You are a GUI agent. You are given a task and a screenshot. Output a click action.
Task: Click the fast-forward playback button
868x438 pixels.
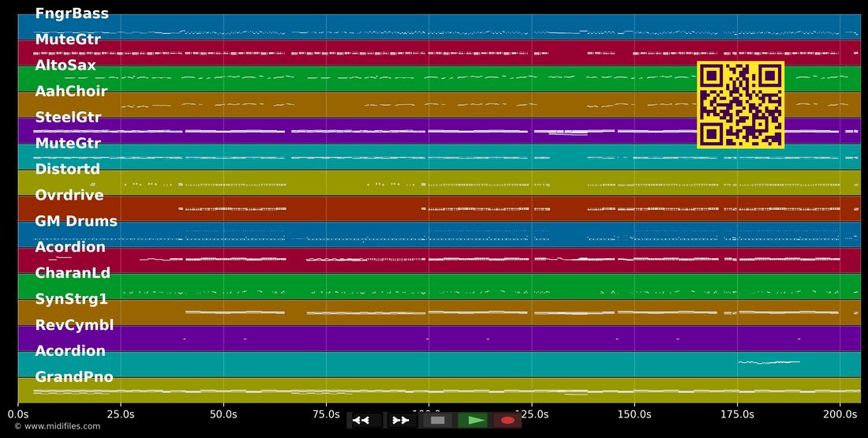pyautogui.click(x=402, y=421)
